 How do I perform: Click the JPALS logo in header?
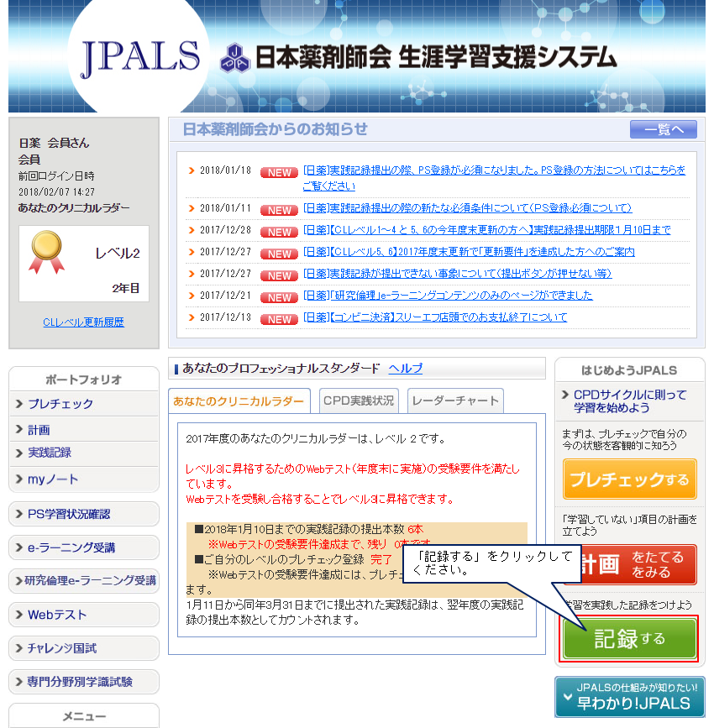(x=141, y=57)
